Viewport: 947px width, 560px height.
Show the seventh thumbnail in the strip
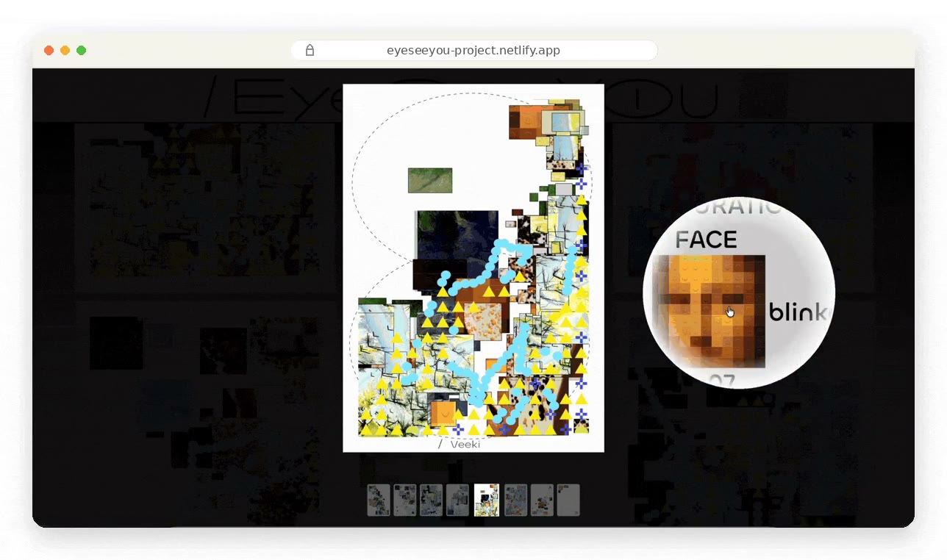[542, 500]
